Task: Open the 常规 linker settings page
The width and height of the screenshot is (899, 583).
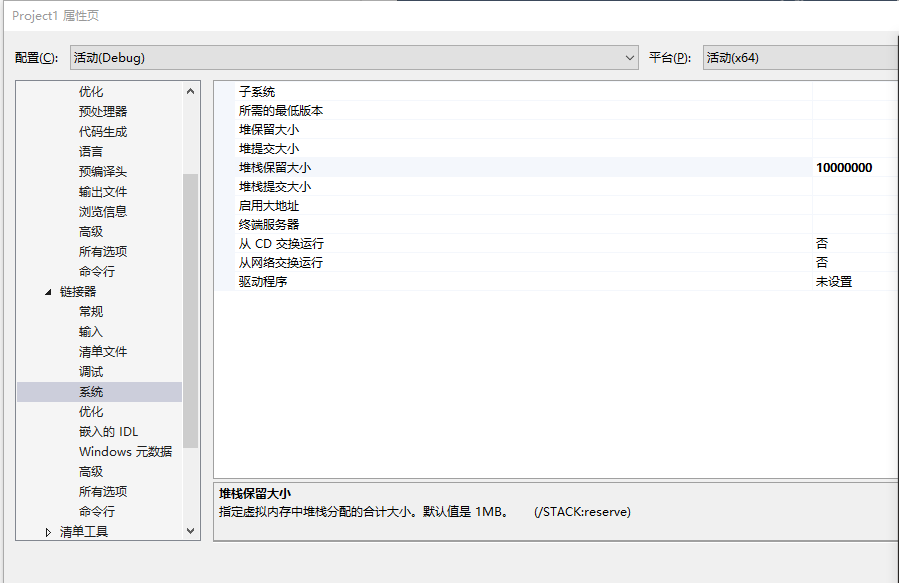Action: click(90, 311)
